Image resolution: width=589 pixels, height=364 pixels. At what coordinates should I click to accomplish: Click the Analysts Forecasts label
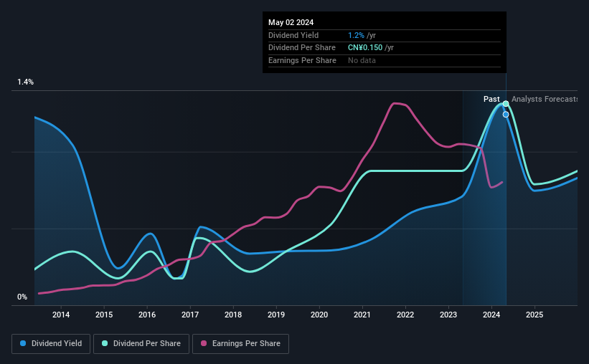(x=545, y=99)
